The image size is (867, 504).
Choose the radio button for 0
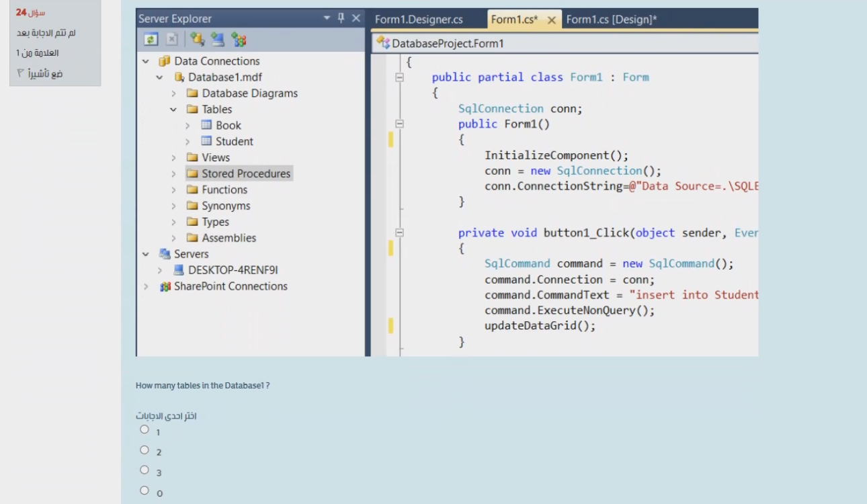click(x=144, y=491)
